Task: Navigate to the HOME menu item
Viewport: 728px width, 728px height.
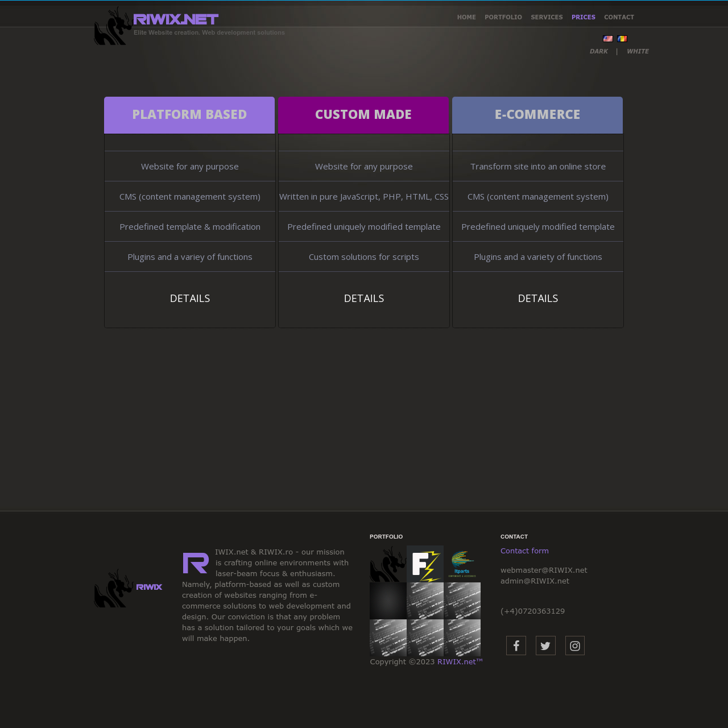Action: [466, 17]
